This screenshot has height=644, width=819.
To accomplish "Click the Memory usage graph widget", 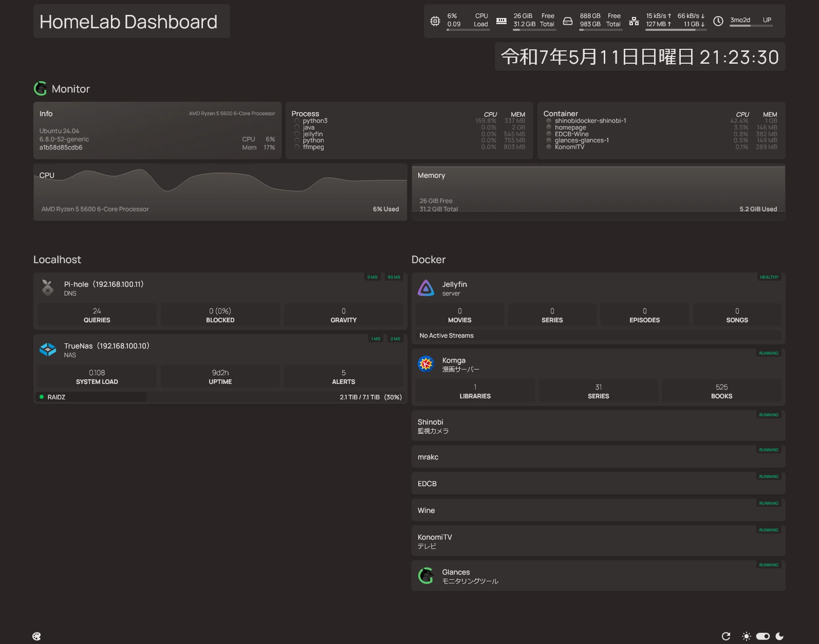I will 599,192.
